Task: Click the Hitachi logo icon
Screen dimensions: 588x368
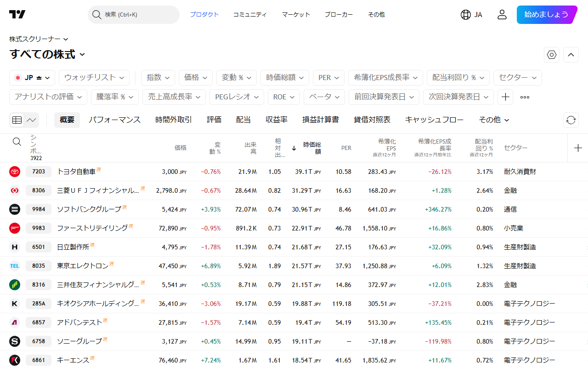Action: pyautogui.click(x=15, y=247)
